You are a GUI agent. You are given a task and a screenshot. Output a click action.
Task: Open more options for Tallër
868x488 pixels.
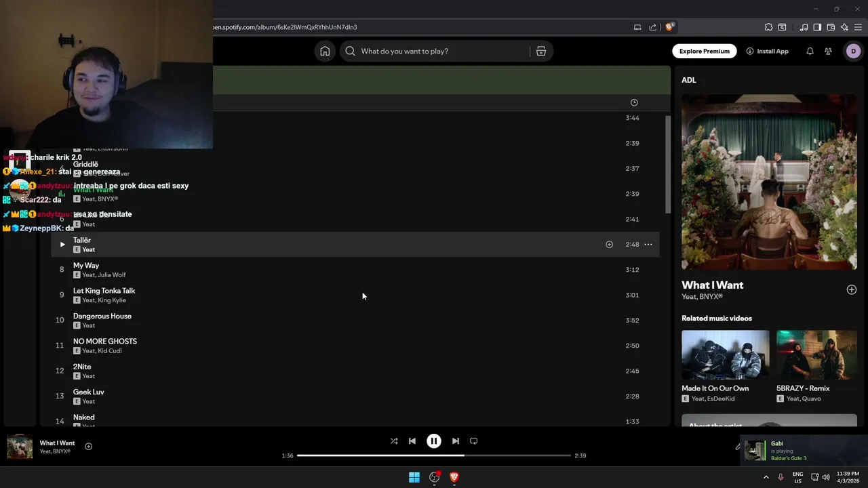[648, 245]
